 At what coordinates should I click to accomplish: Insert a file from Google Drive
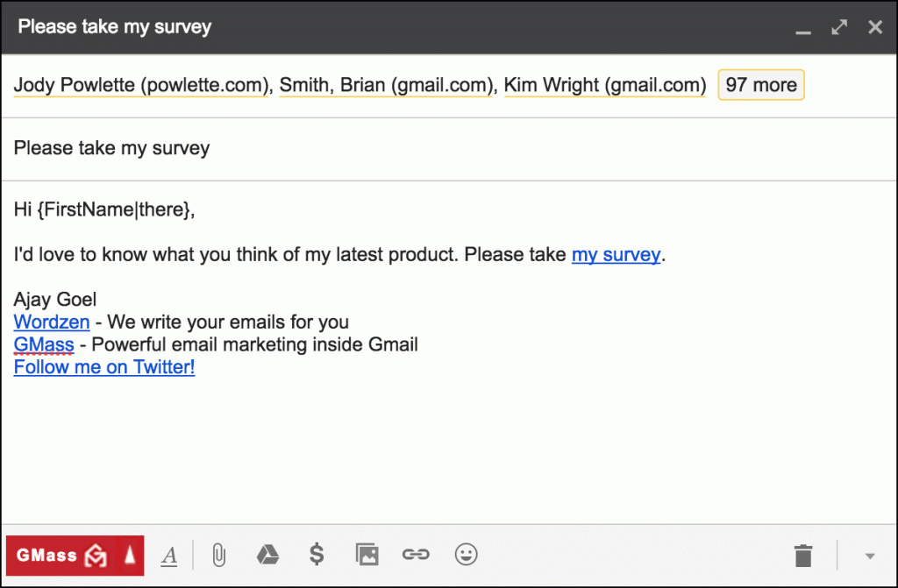[267, 555]
